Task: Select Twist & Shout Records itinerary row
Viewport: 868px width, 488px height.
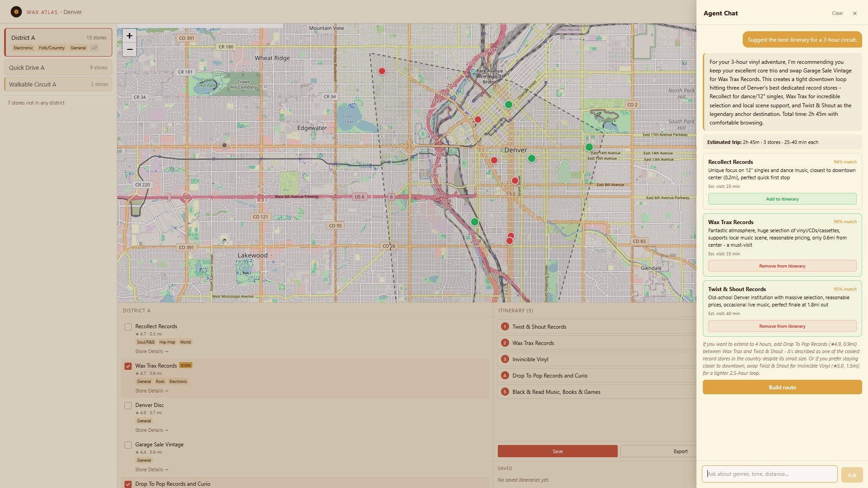Action: pyautogui.click(x=596, y=326)
